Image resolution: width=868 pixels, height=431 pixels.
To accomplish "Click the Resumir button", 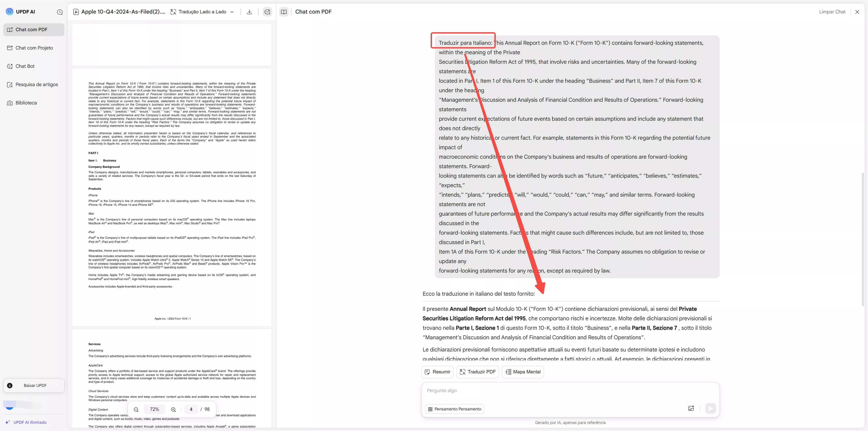I will pyautogui.click(x=437, y=372).
